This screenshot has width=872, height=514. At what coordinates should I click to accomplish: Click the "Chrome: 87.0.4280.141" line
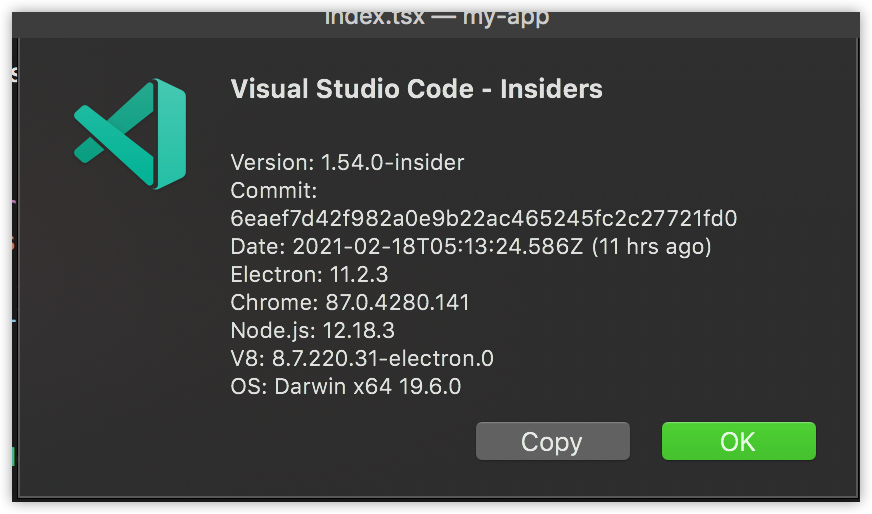click(350, 303)
